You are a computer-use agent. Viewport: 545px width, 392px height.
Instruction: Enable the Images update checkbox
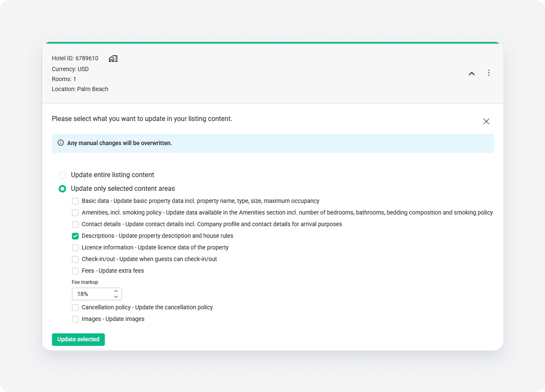coord(75,319)
